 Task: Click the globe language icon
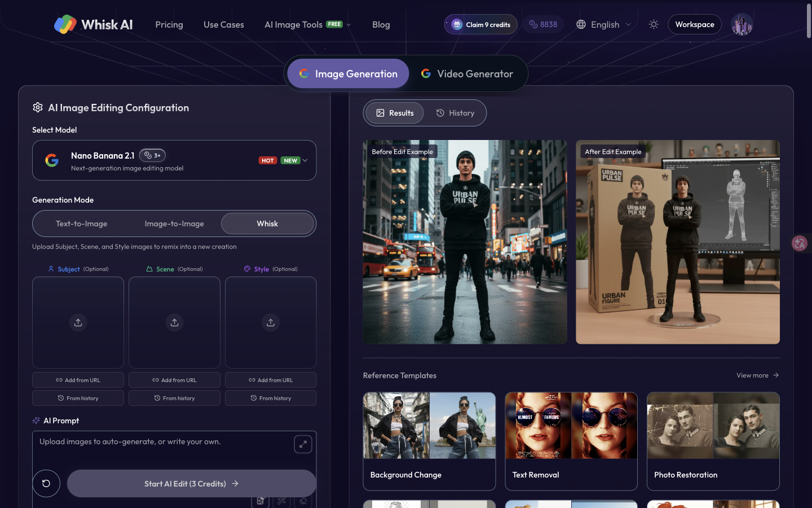[581, 24]
